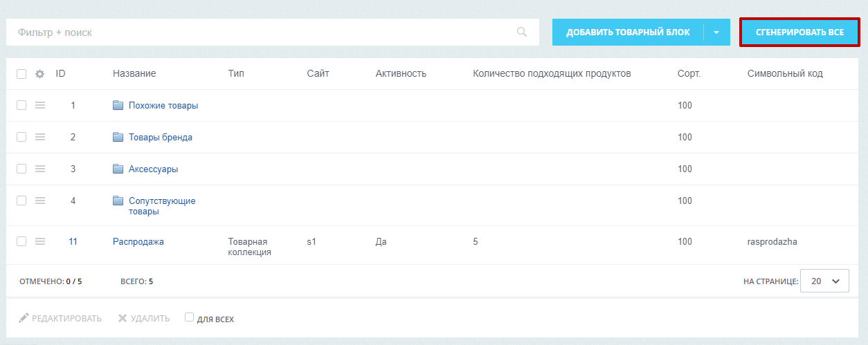Click the Добавить товарный блок button
The height and width of the screenshot is (345, 868).
pos(629,32)
